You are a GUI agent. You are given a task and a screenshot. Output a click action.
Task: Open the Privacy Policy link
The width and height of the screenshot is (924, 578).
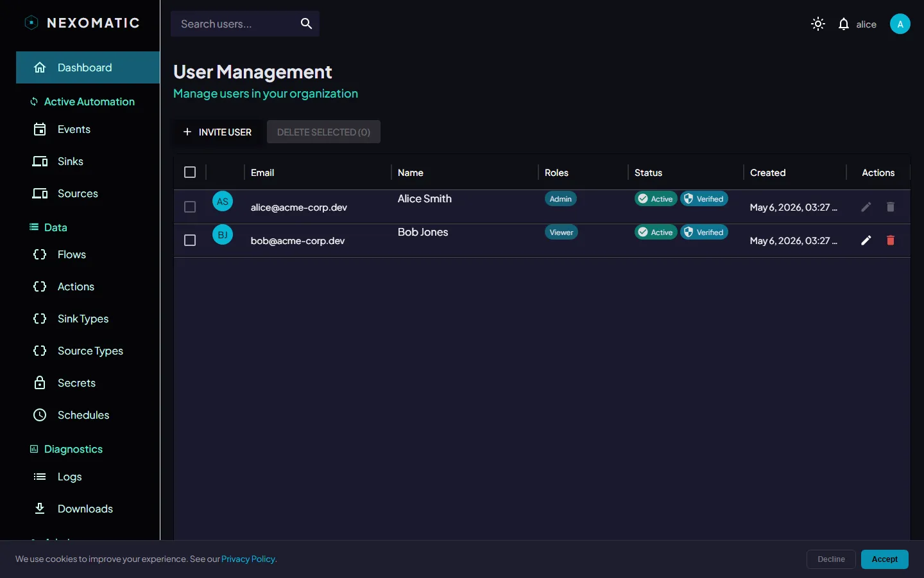coord(249,559)
